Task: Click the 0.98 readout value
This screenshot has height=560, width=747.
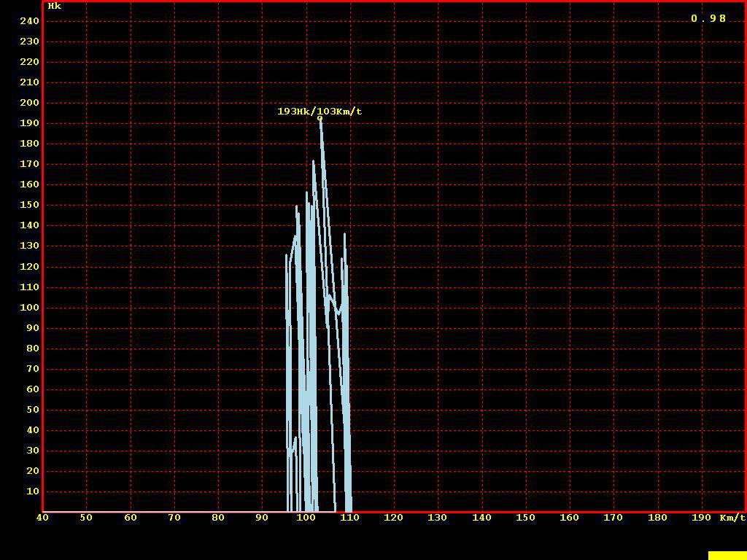Action: point(708,18)
